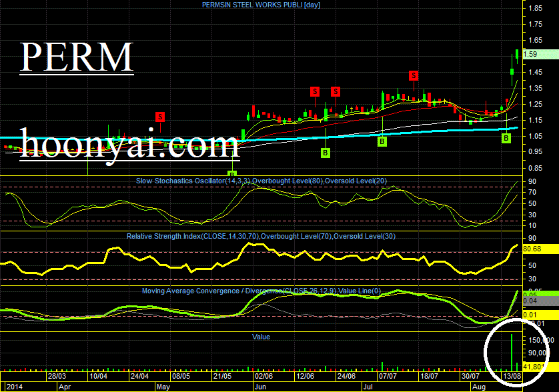Viewport: 559px width, 392px height.
Task: Click the Apr month label
Action: click(x=65, y=387)
